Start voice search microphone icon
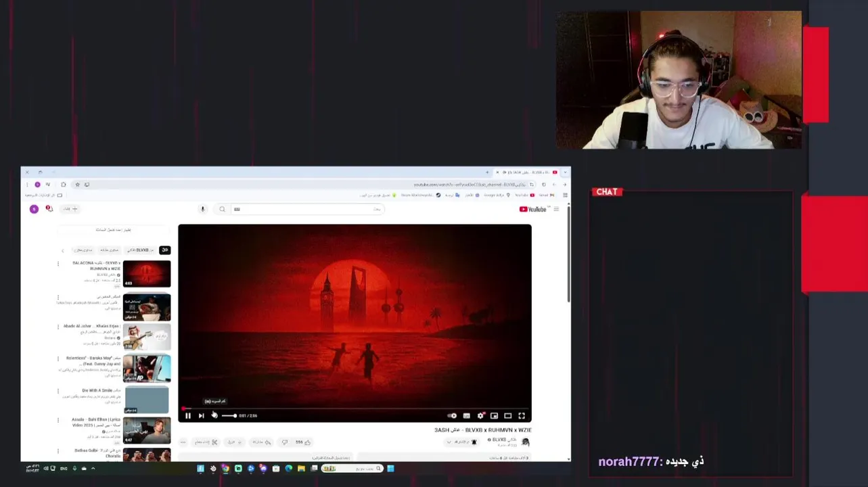 tap(202, 210)
